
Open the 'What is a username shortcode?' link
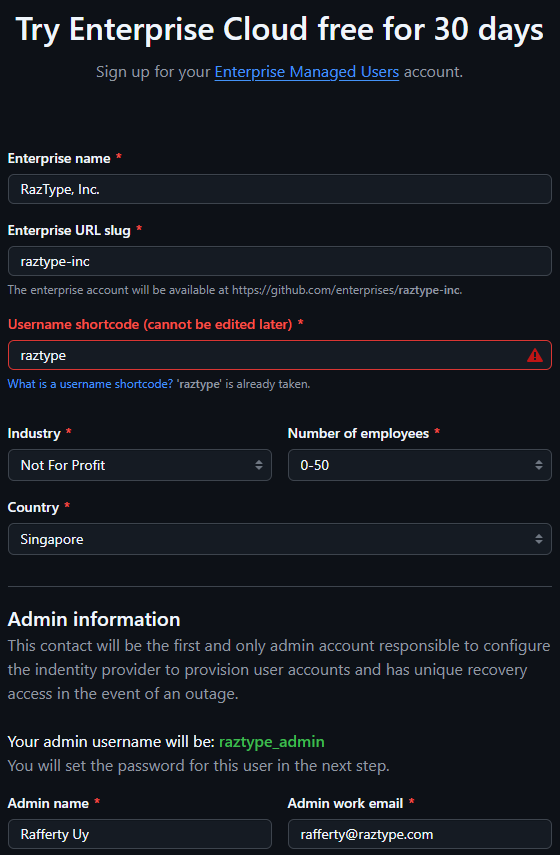pyautogui.click(x=90, y=384)
